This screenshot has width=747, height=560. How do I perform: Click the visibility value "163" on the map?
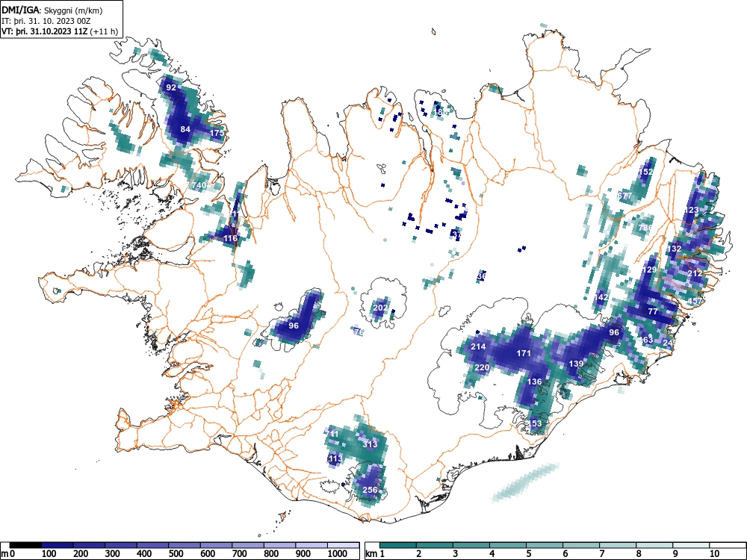tap(645, 340)
